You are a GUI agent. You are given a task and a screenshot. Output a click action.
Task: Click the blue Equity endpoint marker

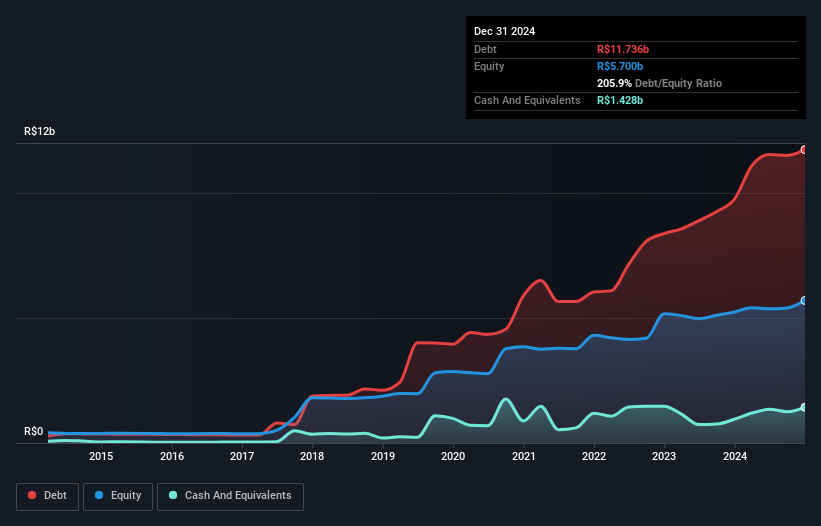pos(805,300)
